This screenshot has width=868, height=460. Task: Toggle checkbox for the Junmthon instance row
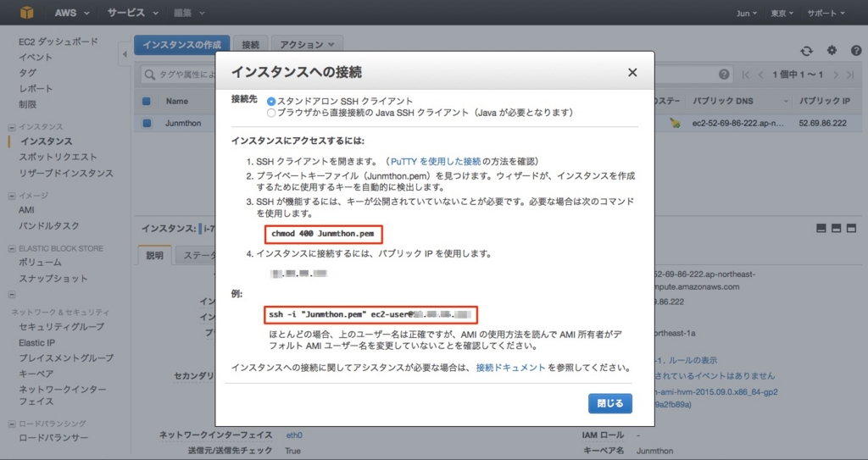click(147, 123)
